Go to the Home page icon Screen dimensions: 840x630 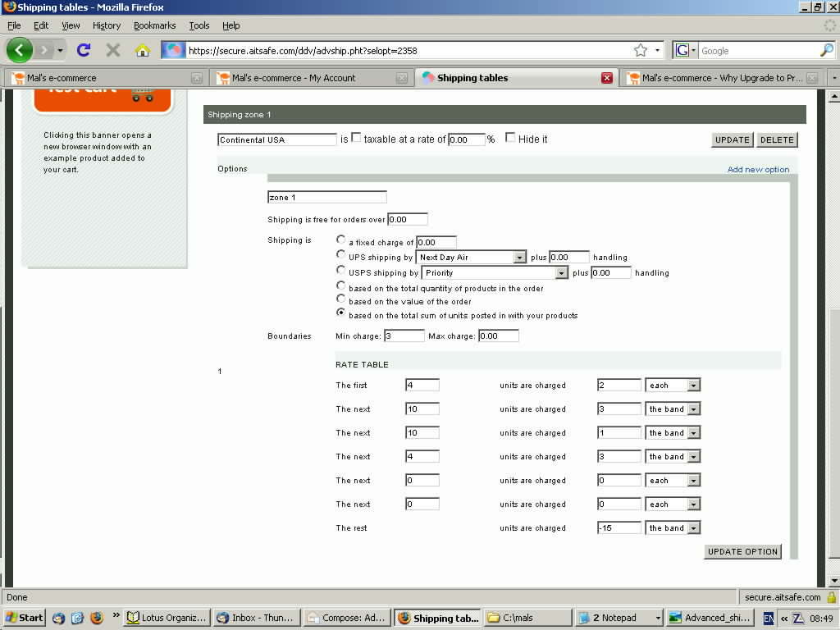(x=143, y=50)
